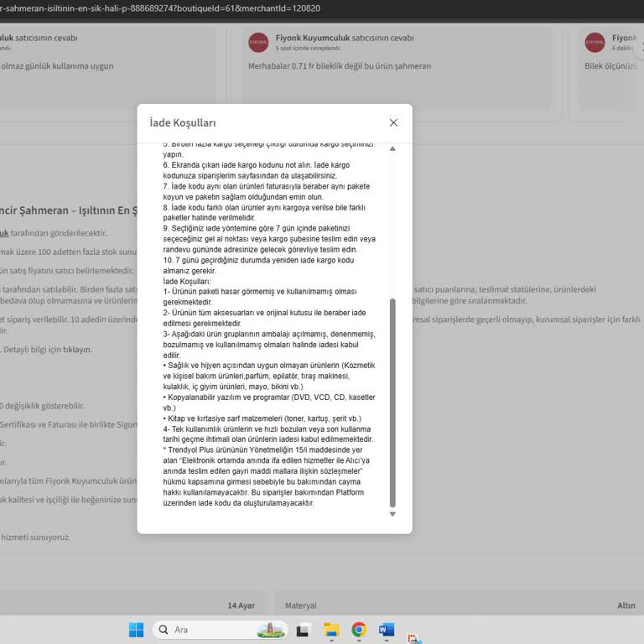Click the '5 saat içinde cevaplandı' timestamp
This screenshot has width=644, height=644.
pos(308,48)
